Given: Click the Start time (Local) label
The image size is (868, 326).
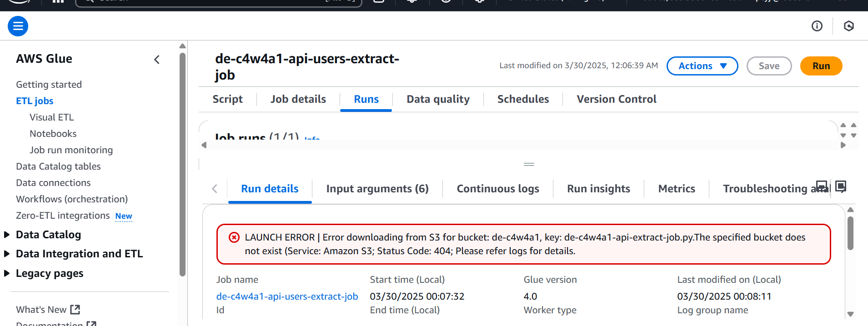Looking at the screenshot, I should click(x=407, y=280).
